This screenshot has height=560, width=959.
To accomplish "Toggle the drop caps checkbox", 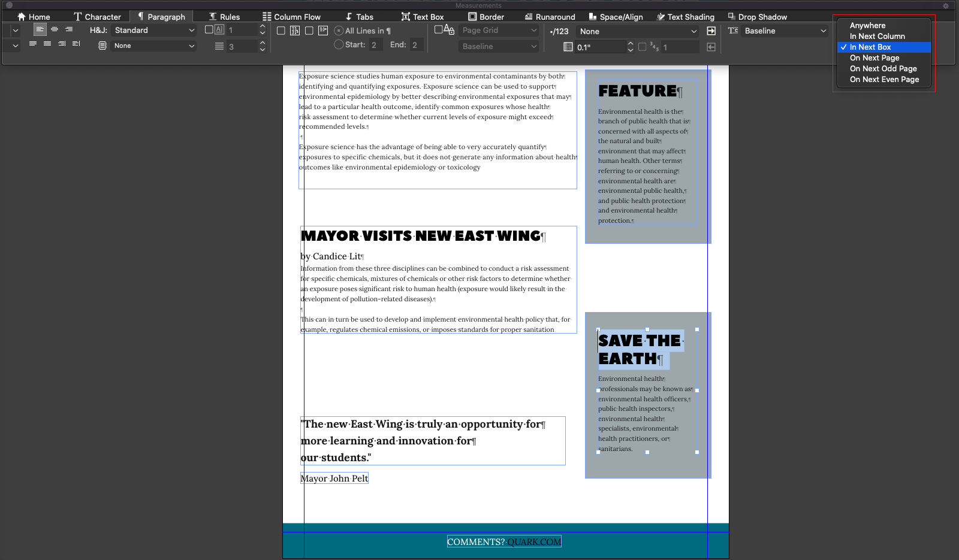I will pos(209,29).
